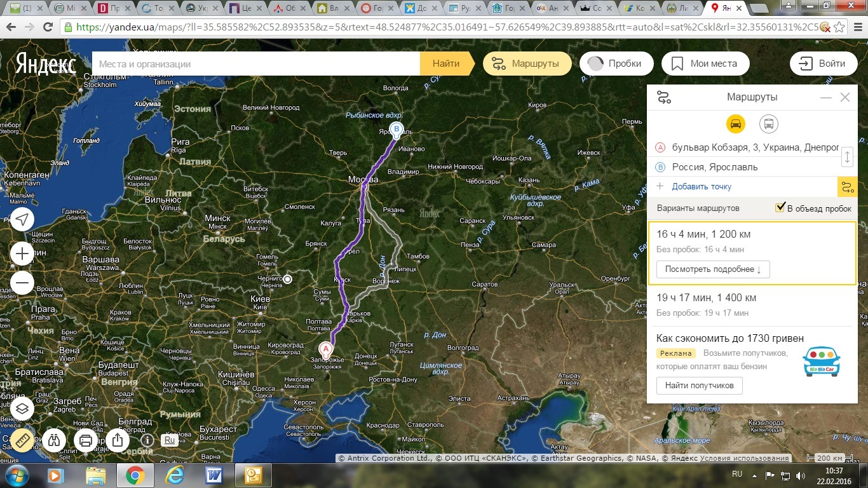The height and width of the screenshot is (488, 868).
Task: Click the route start marker A on map
Action: 325,349
